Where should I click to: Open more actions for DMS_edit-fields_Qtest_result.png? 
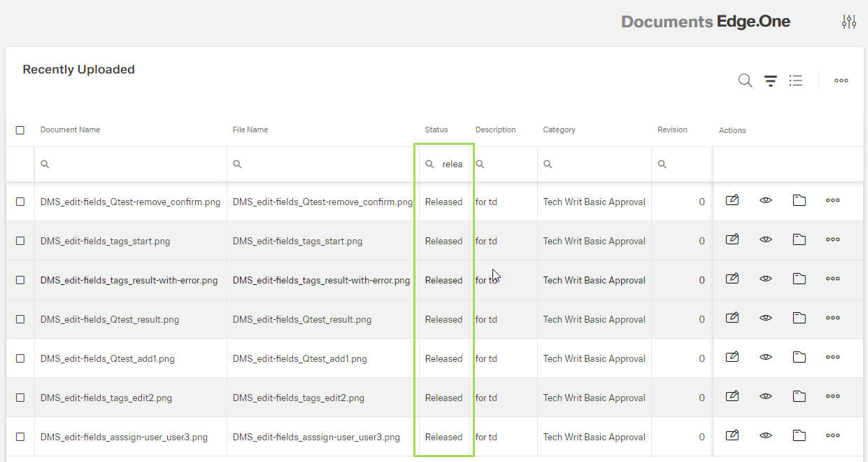[x=832, y=318]
